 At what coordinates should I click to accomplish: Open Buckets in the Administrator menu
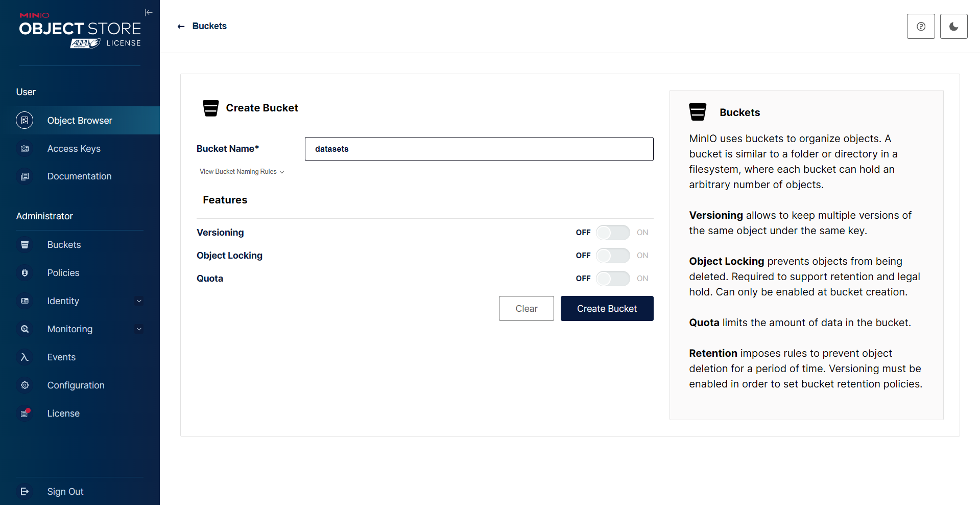coord(64,245)
